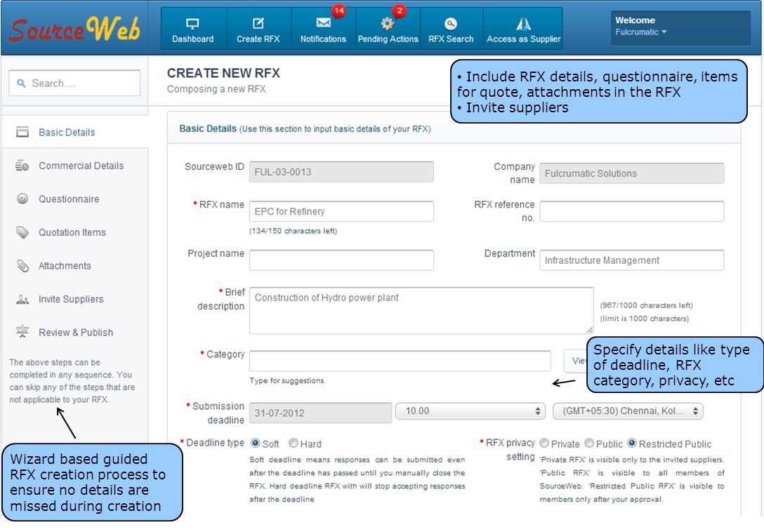Image resolution: width=764 pixels, height=532 pixels.
Task: Choose Public RFX privacy setting
Action: click(x=589, y=443)
